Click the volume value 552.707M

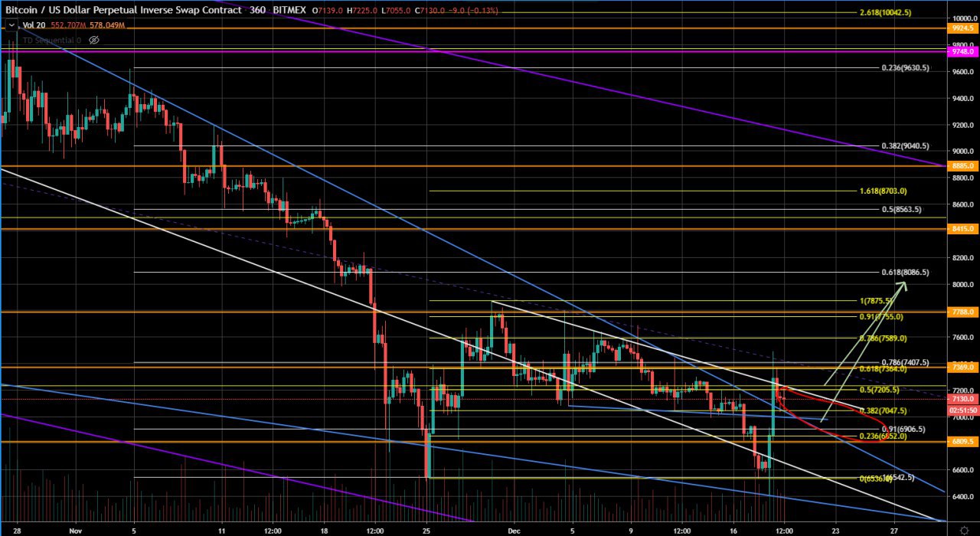pyautogui.click(x=67, y=25)
